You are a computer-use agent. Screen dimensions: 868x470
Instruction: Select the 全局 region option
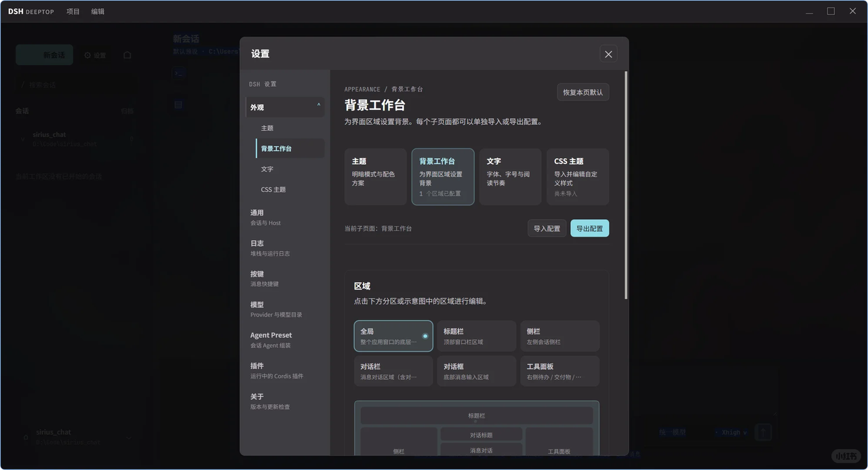(x=393, y=336)
